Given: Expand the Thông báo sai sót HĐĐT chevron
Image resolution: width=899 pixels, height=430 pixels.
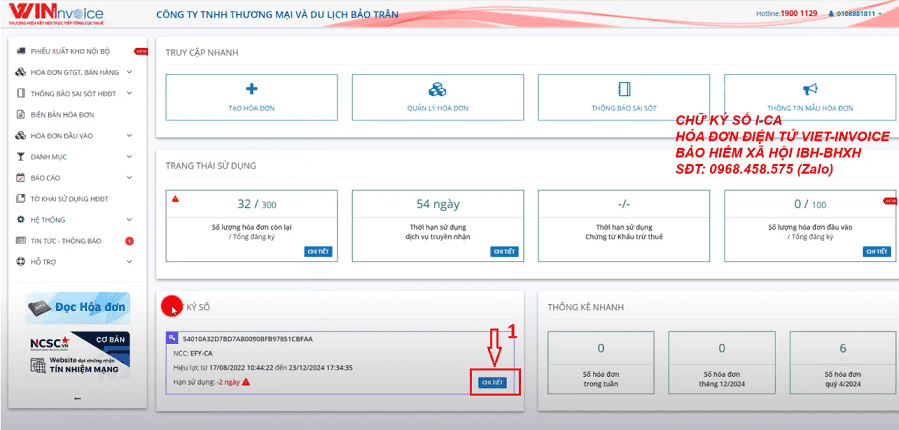Looking at the screenshot, I should pyautogui.click(x=129, y=93).
